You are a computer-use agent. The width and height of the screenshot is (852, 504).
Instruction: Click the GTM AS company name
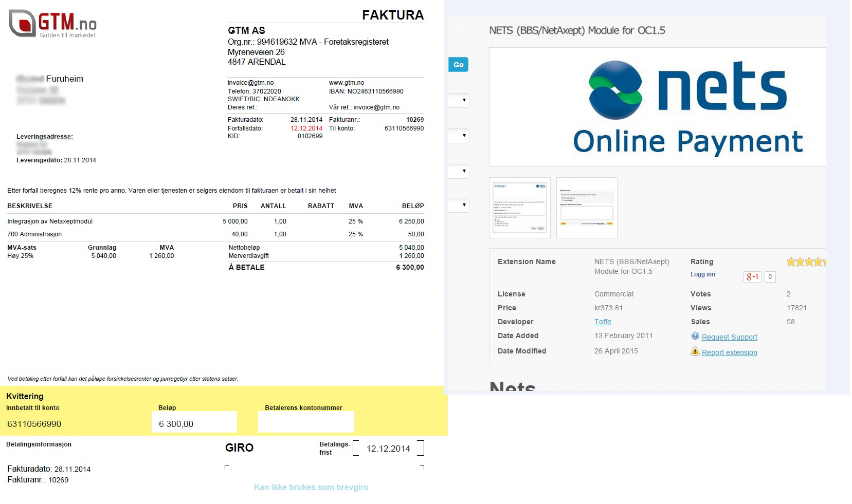click(x=246, y=30)
